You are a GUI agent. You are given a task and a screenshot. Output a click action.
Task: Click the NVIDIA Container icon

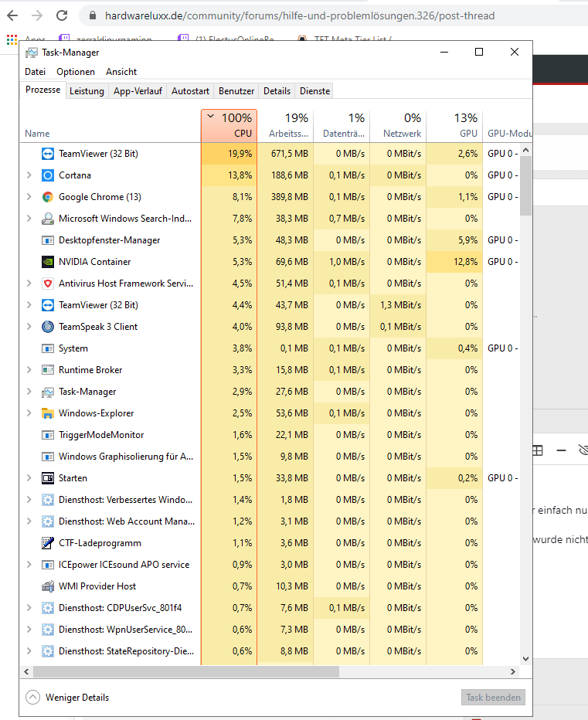(x=48, y=262)
